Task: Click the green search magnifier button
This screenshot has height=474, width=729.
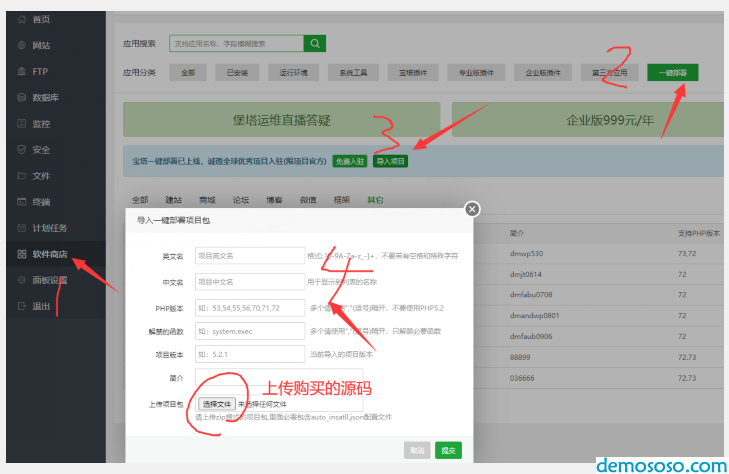Action: coord(315,43)
